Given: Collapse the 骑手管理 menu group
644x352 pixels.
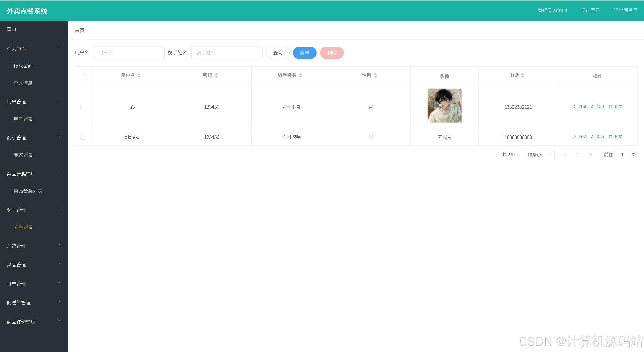Looking at the screenshot, I should [34, 210].
